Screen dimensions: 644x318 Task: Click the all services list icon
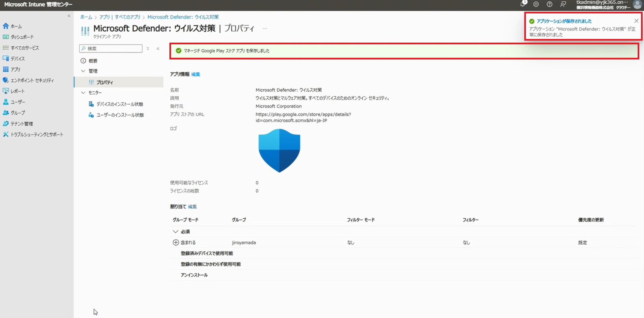[6, 48]
